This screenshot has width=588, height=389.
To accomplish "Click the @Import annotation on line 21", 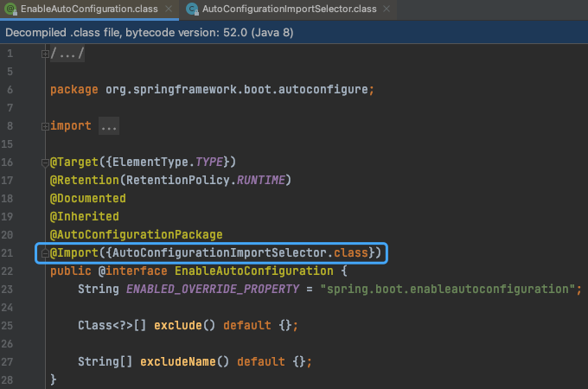I will tap(74, 253).
